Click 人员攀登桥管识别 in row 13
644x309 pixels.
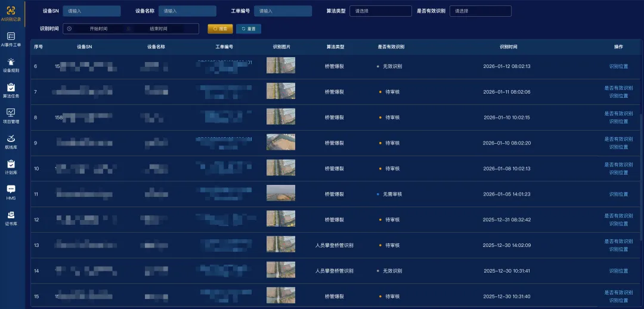point(335,245)
